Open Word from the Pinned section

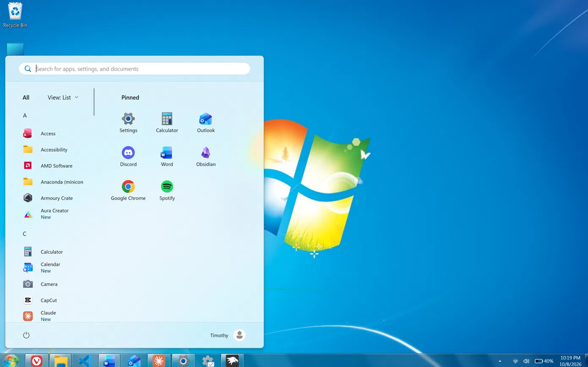tap(167, 156)
